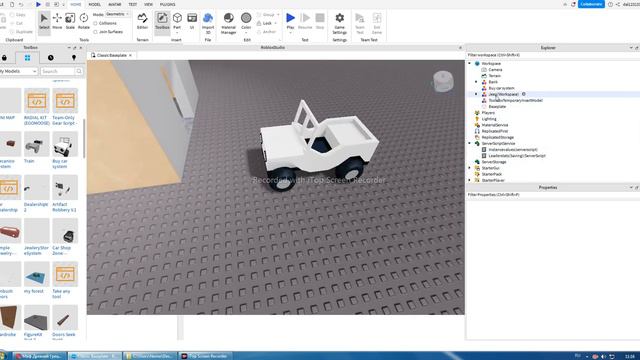The image size is (640, 360).
Task: Open the HOME ribbon tab
Action: pyautogui.click(x=76, y=4)
